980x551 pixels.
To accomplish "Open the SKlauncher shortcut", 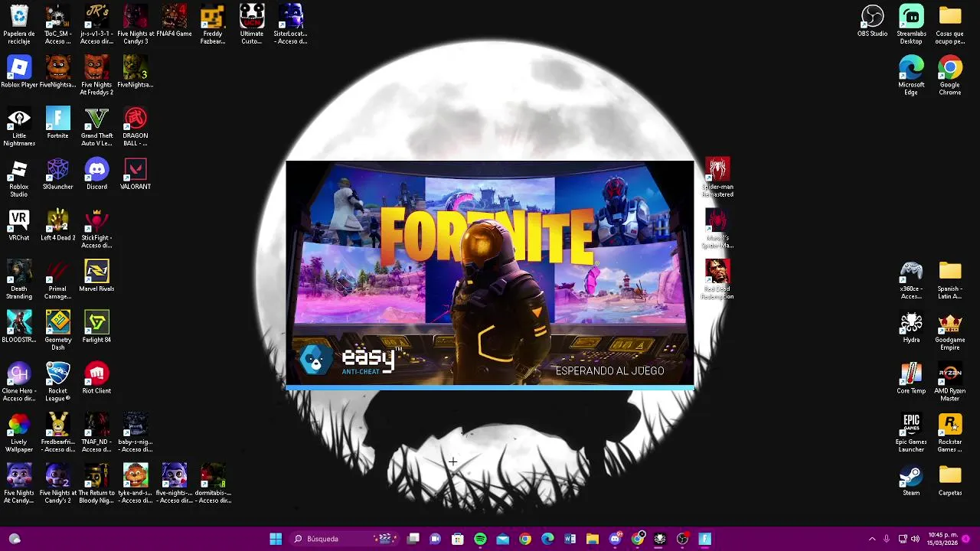I will [x=57, y=174].
